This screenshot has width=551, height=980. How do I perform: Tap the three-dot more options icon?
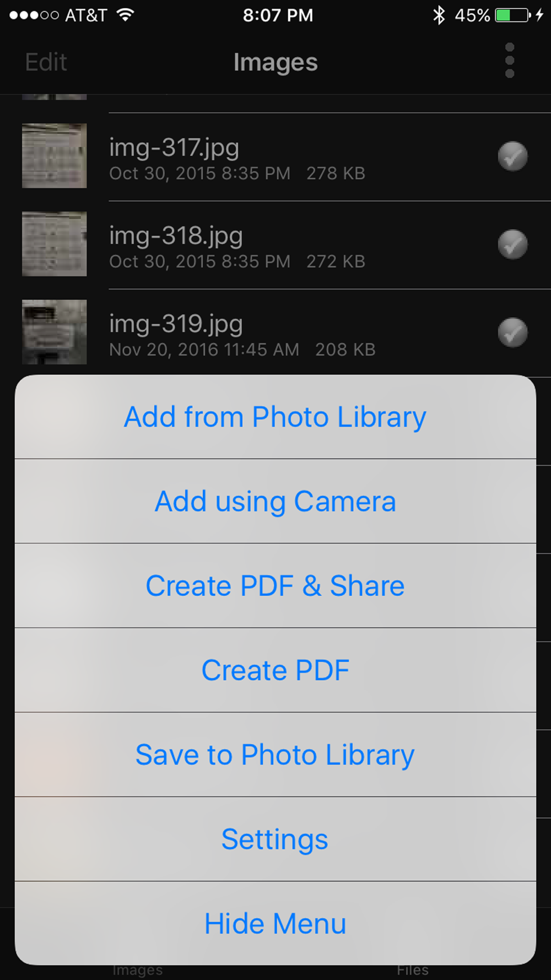click(510, 61)
